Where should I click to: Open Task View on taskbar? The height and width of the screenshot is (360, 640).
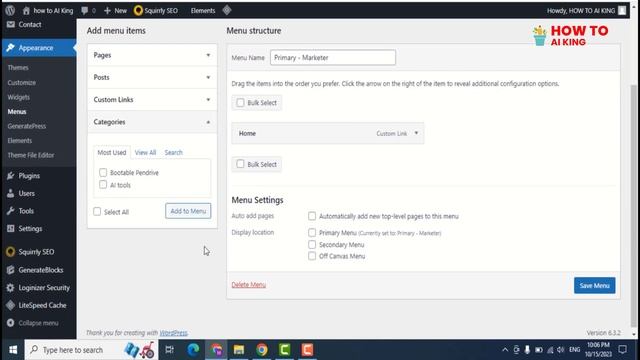169,350
